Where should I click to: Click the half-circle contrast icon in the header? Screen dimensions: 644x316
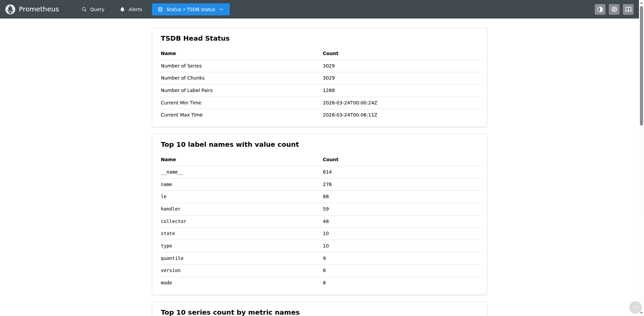click(600, 9)
